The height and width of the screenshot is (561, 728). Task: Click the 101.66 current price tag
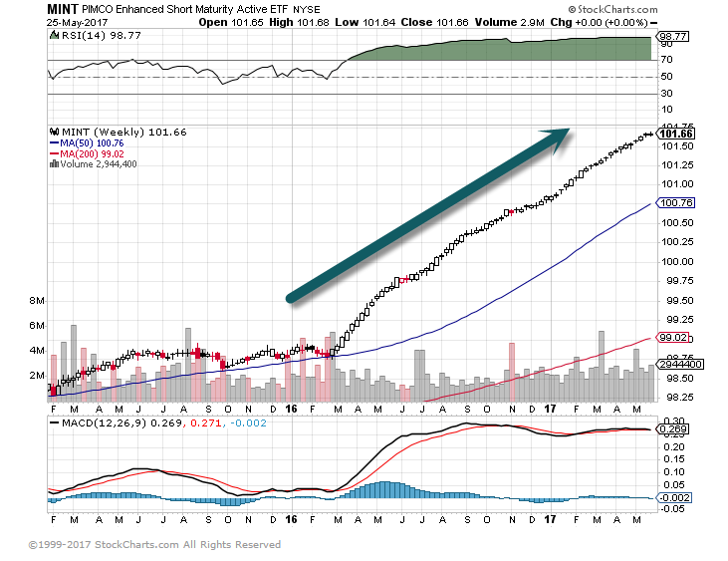[x=676, y=134]
